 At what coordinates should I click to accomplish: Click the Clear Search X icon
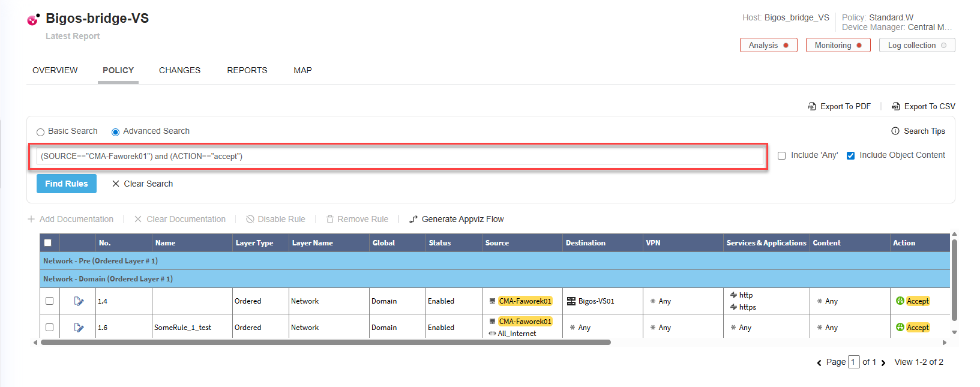pyautogui.click(x=116, y=184)
